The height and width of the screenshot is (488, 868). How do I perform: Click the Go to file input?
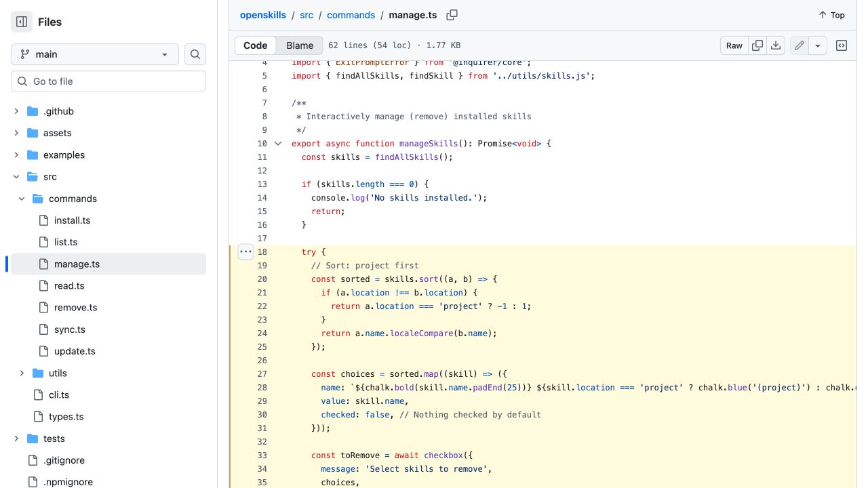pyautogui.click(x=108, y=81)
